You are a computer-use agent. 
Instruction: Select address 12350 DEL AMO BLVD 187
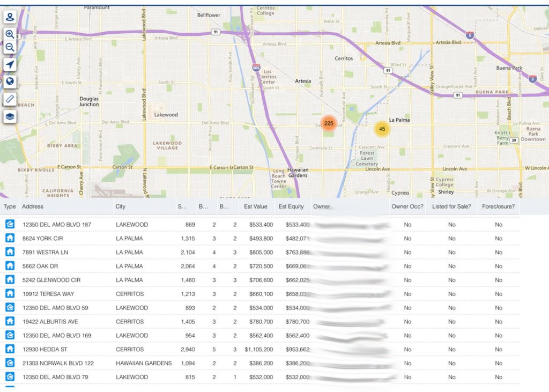[57, 225]
